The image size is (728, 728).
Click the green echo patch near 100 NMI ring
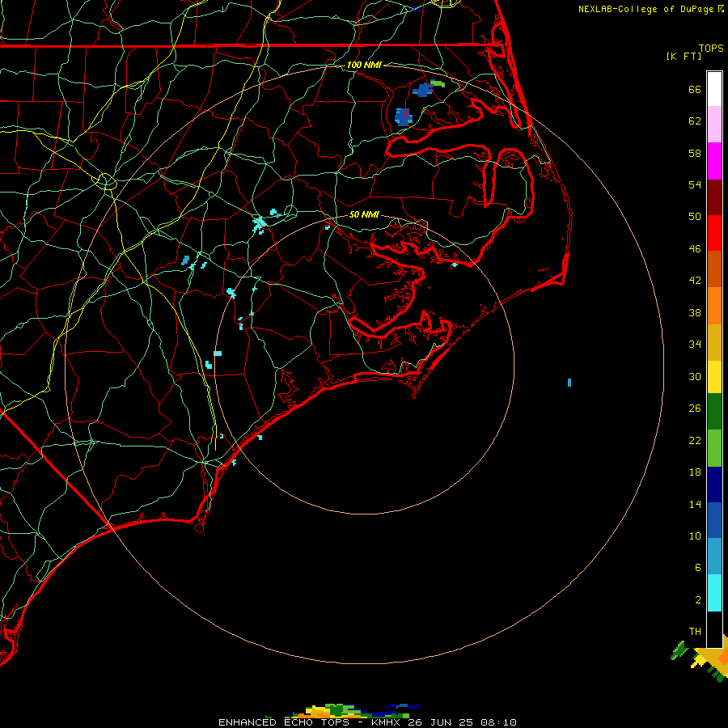pyautogui.click(x=438, y=83)
